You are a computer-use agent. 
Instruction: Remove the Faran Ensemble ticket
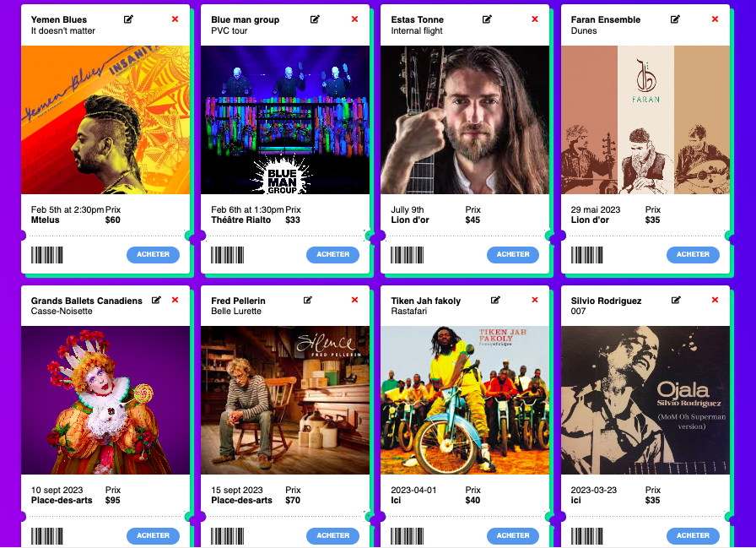tap(715, 19)
